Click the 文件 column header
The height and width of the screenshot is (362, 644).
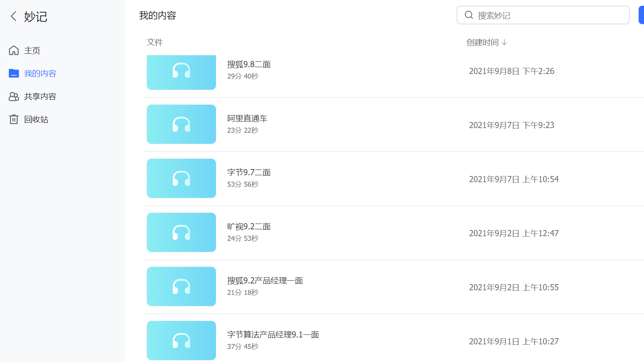(x=155, y=42)
